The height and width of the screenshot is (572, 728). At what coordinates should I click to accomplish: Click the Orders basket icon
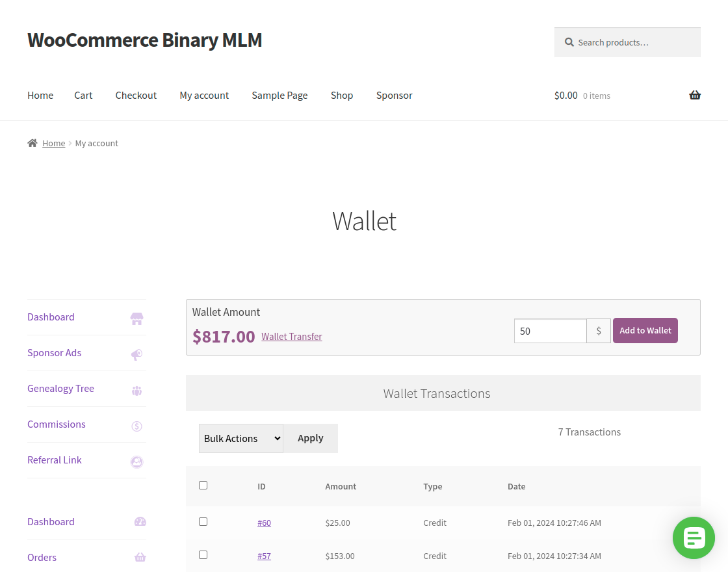(140, 557)
